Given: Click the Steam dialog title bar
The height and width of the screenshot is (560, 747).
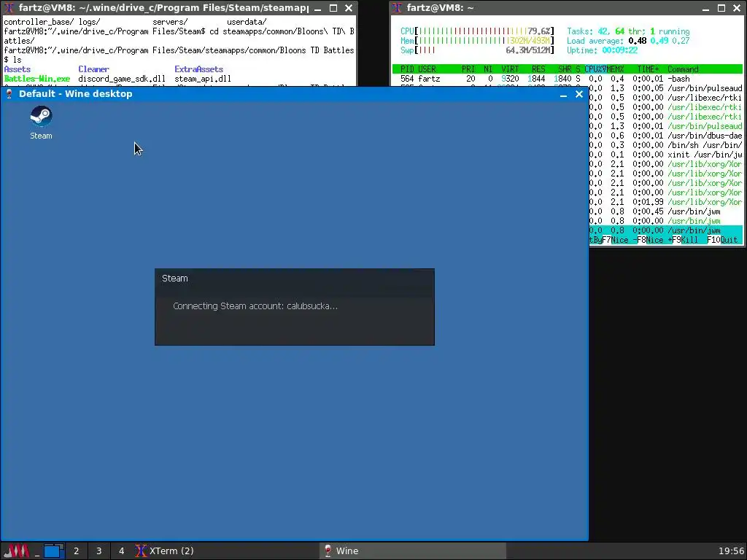Looking at the screenshot, I should pyautogui.click(x=295, y=279).
